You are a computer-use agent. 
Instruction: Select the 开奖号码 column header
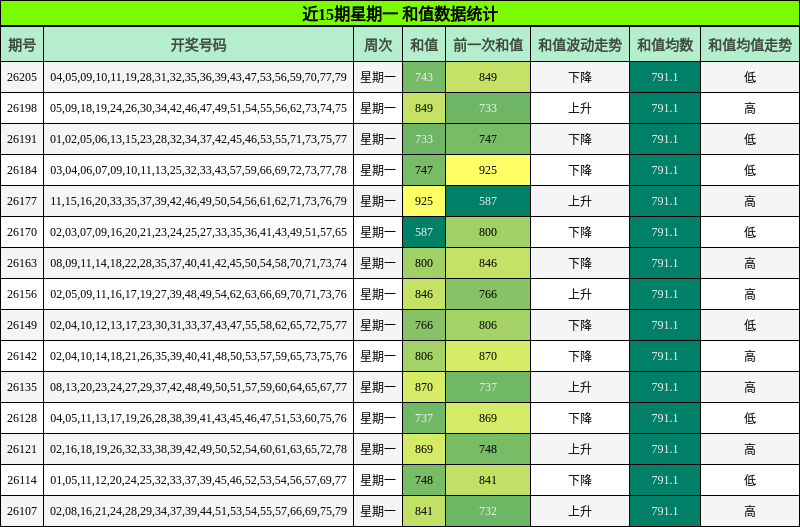tap(198, 45)
